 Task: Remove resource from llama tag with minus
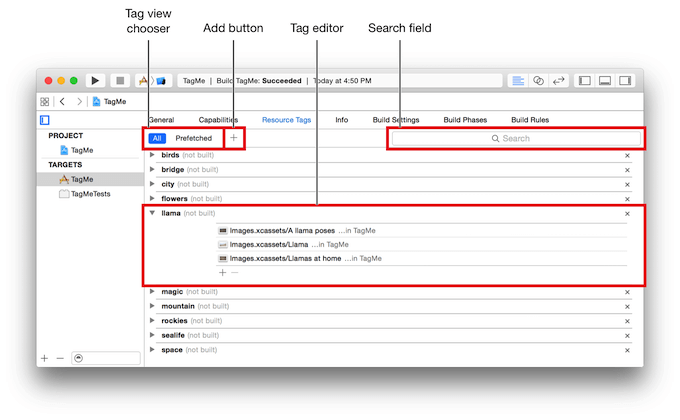(235, 272)
